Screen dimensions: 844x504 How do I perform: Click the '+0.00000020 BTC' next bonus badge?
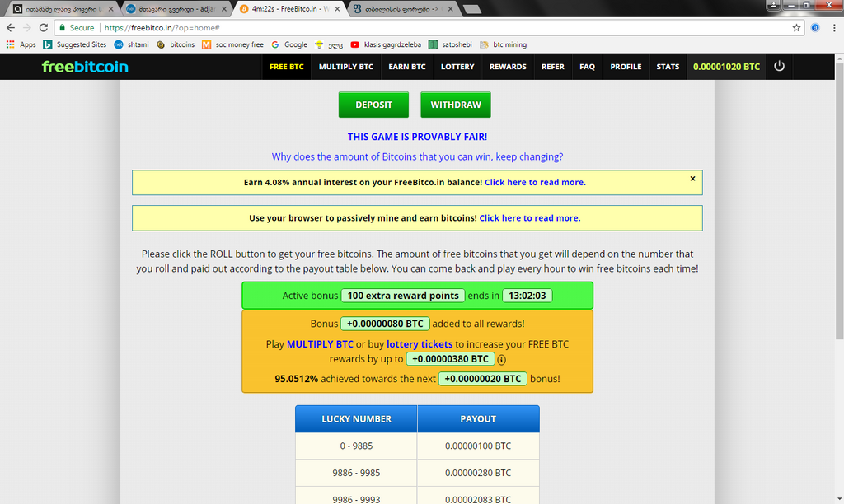tap(482, 379)
